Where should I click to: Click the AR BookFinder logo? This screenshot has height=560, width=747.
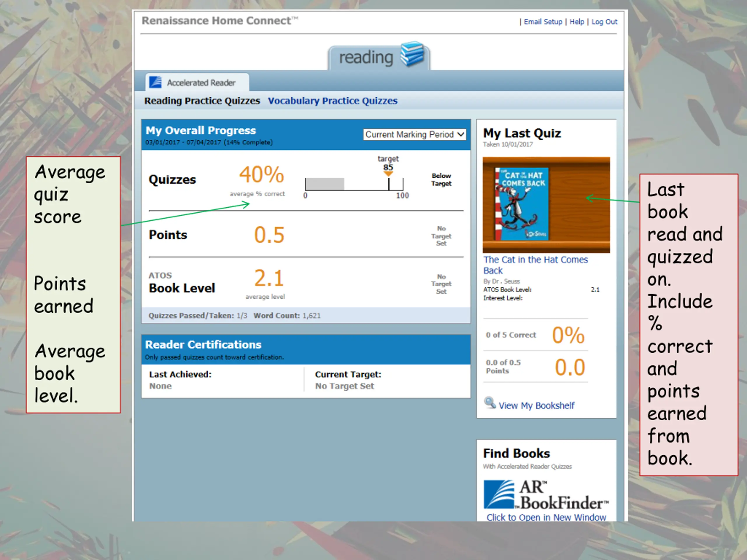[x=546, y=495]
